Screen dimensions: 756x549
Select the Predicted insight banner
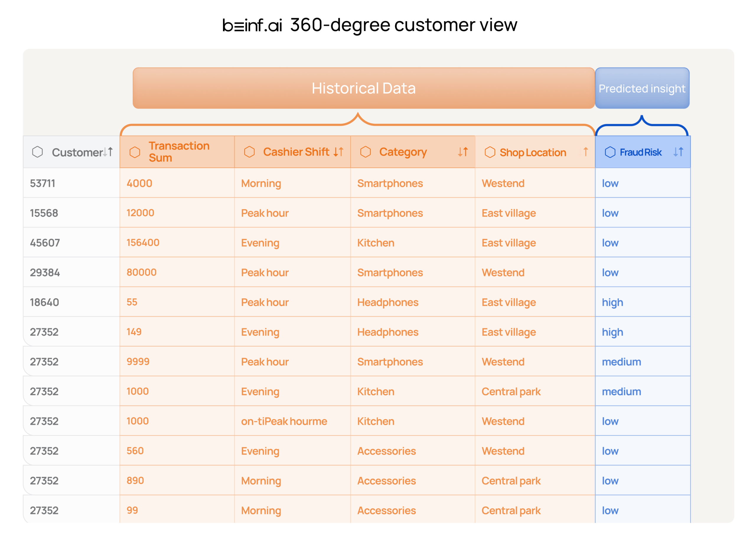pos(642,88)
